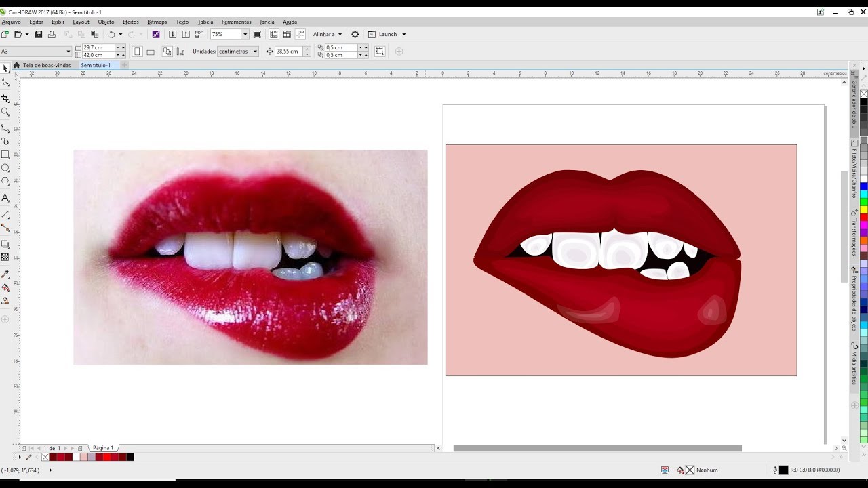The image size is (868, 488).
Task: Open the Transformações docker tab
Action: pyautogui.click(x=854, y=235)
